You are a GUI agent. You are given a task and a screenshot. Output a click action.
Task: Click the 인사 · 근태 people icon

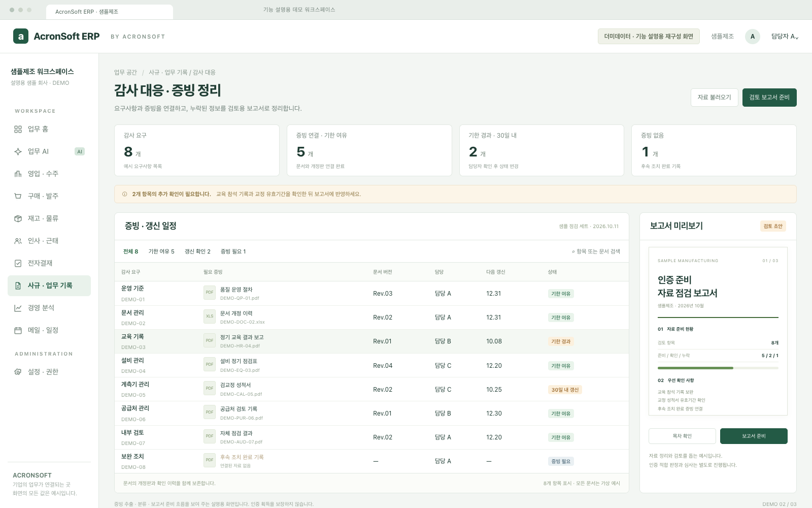coord(18,241)
